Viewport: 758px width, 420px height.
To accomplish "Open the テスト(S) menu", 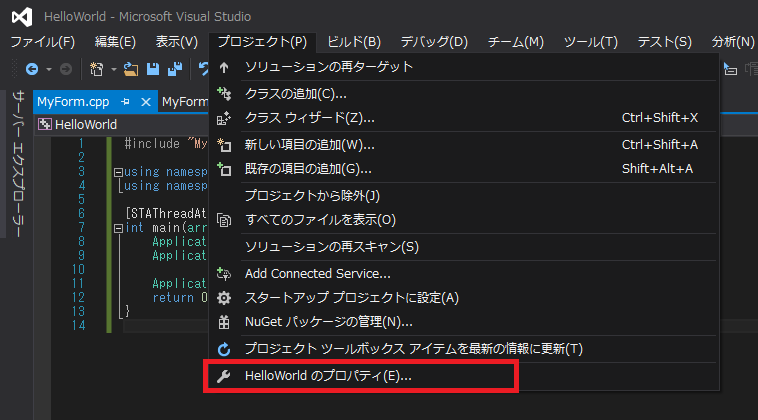I will (x=665, y=42).
